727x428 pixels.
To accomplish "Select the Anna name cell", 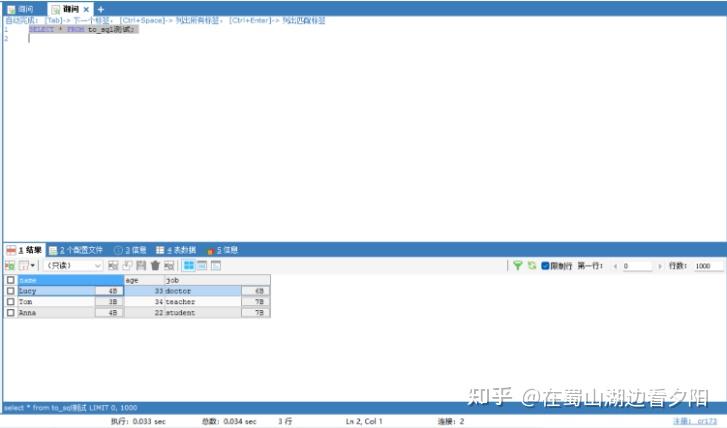I will pos(56,313).
